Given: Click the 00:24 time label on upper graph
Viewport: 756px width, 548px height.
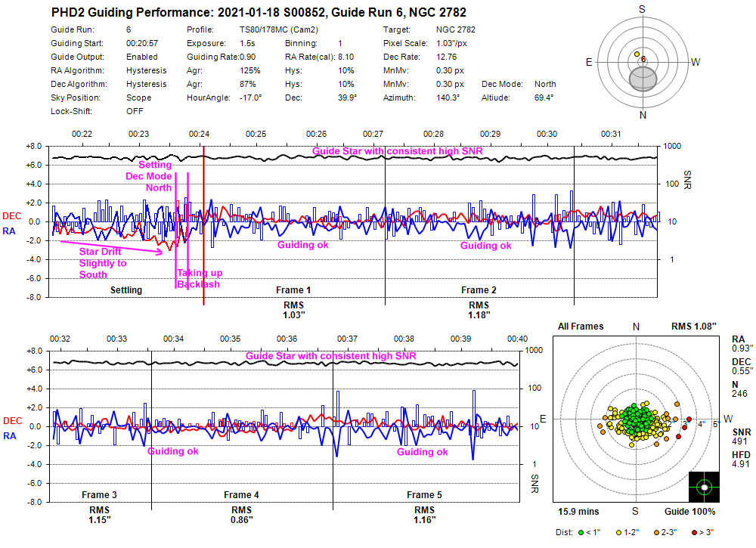Looking at the screenshot, I should 199,134.
